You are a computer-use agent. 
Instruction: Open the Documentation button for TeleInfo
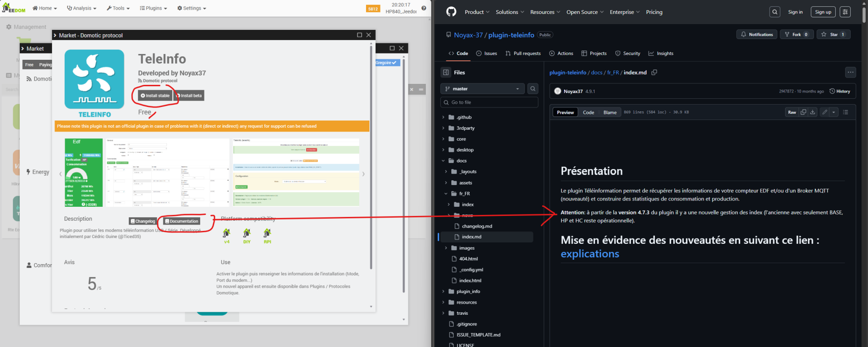181,221
